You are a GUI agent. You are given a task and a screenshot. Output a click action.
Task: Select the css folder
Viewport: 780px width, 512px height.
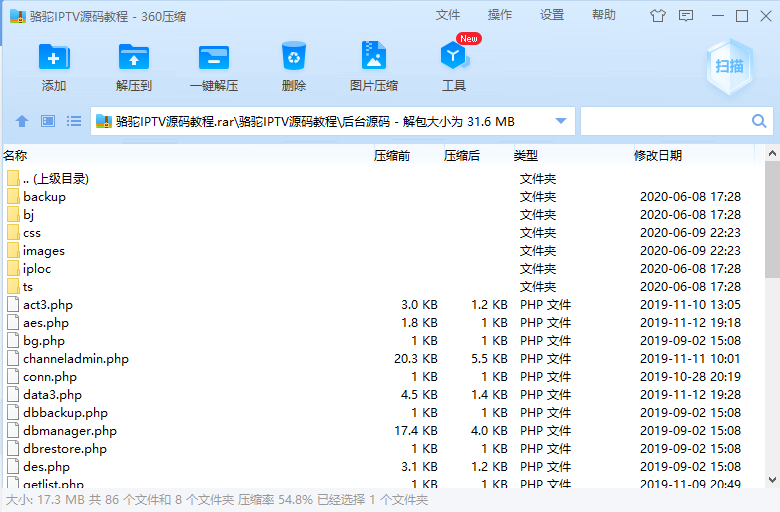[383, 232]
